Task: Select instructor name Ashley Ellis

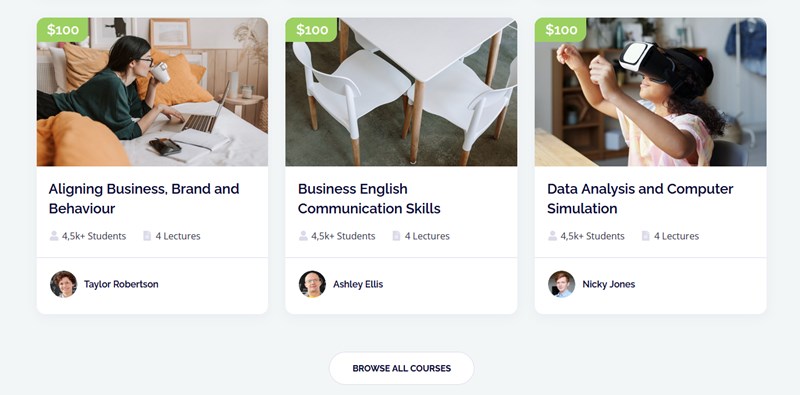Action: coord(358,284)
